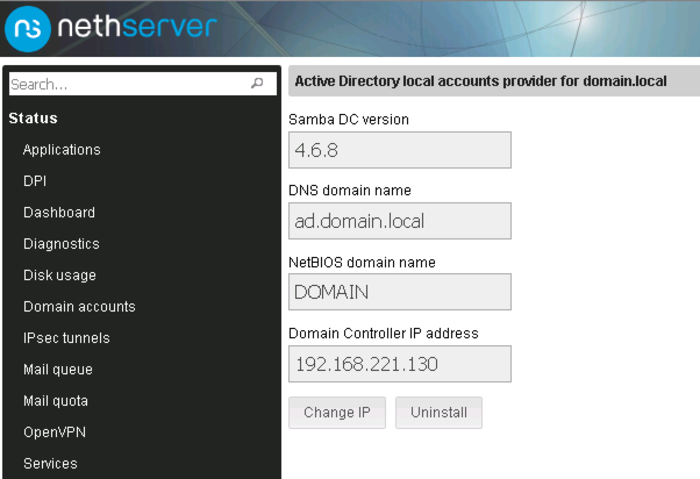
Task: Click the Uninstall button
Action: (x=439, y=412)
